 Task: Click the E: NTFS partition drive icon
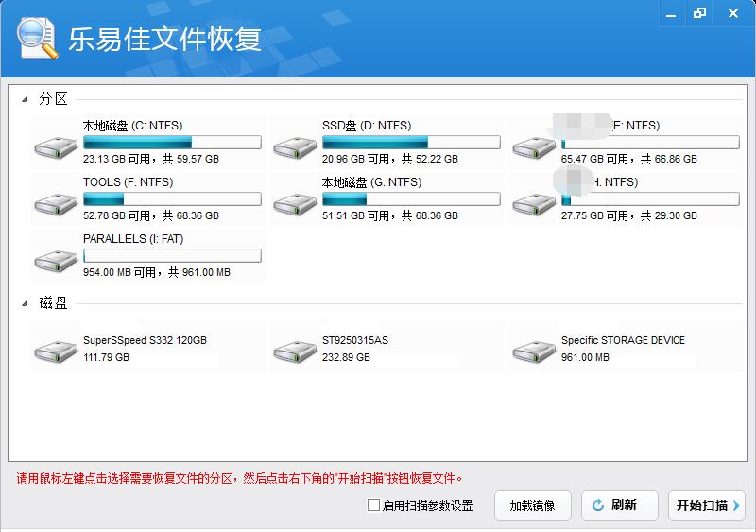(x=534, y=146)
